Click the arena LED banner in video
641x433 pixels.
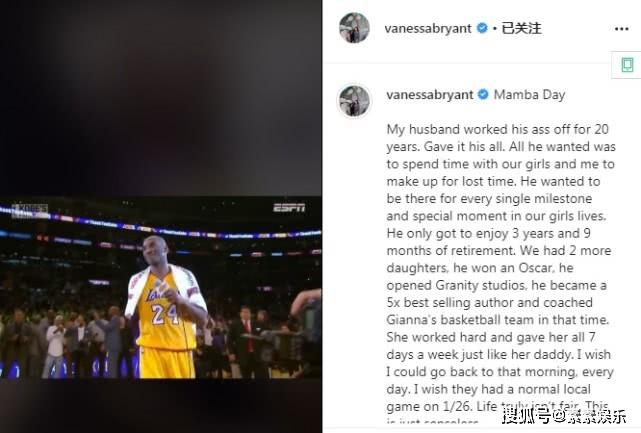coord(161,224)
